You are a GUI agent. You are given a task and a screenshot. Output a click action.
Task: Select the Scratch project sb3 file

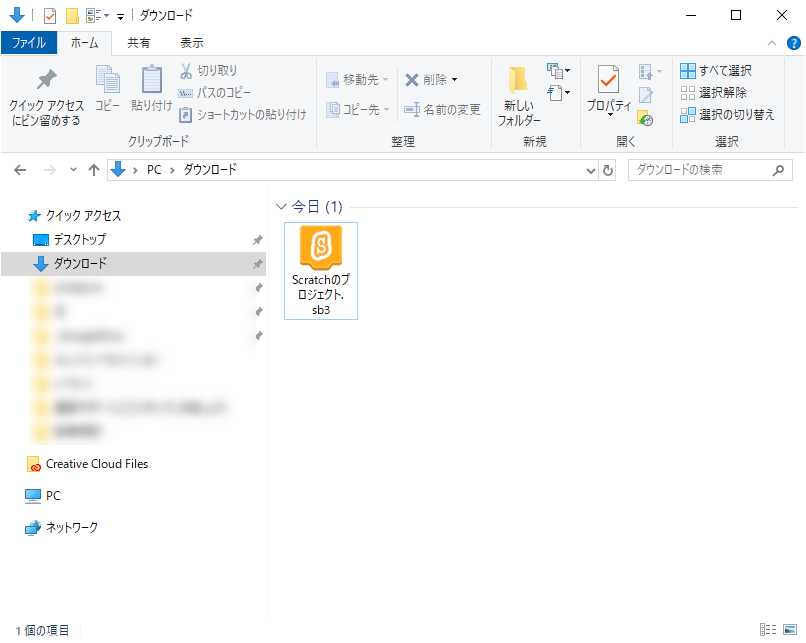320,270
